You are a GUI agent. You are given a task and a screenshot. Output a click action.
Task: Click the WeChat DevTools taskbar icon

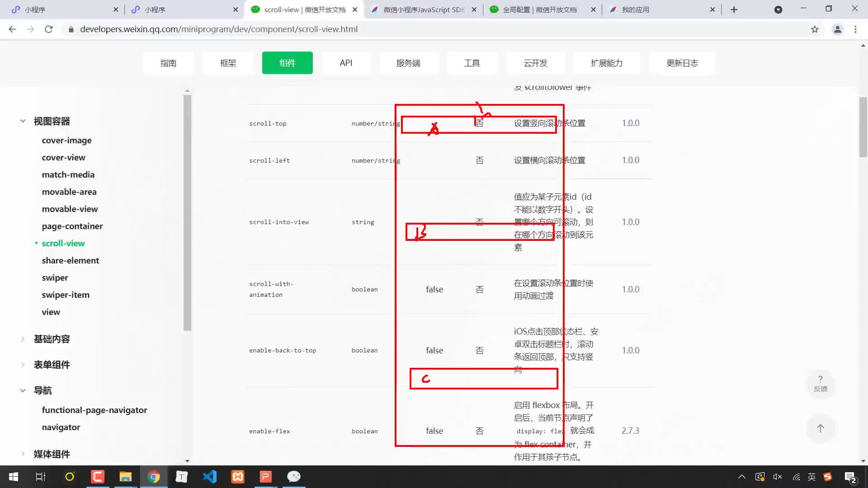click(x=294, y=476)
